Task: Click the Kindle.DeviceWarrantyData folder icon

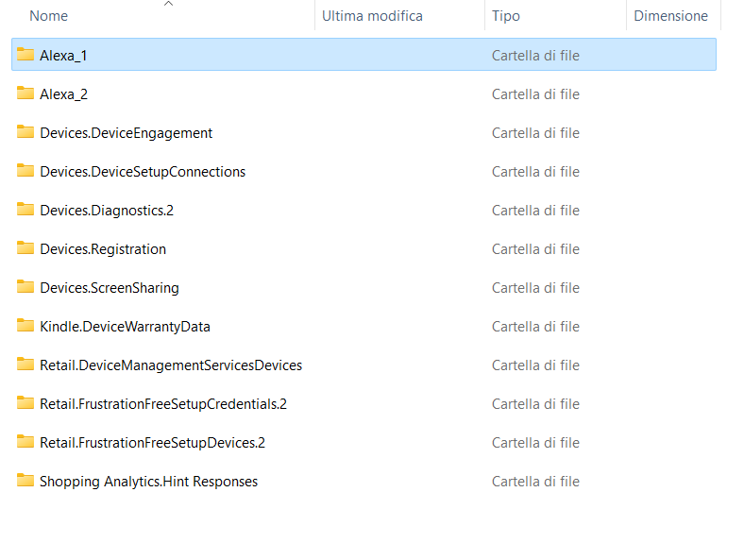Action: [25, 325]
